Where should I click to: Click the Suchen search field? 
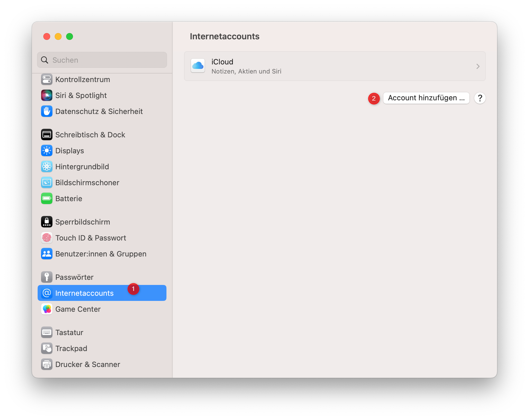102,60
